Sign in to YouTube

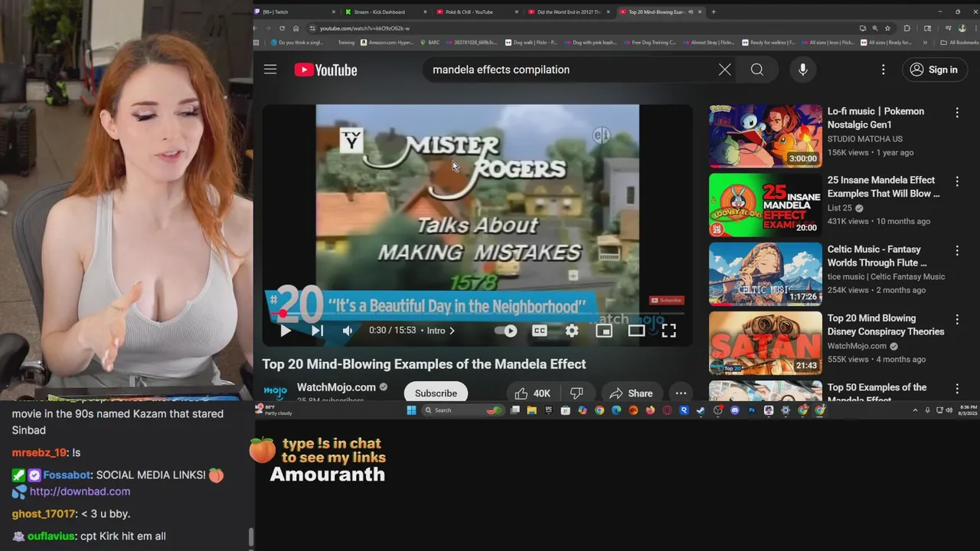coord(933,70)
